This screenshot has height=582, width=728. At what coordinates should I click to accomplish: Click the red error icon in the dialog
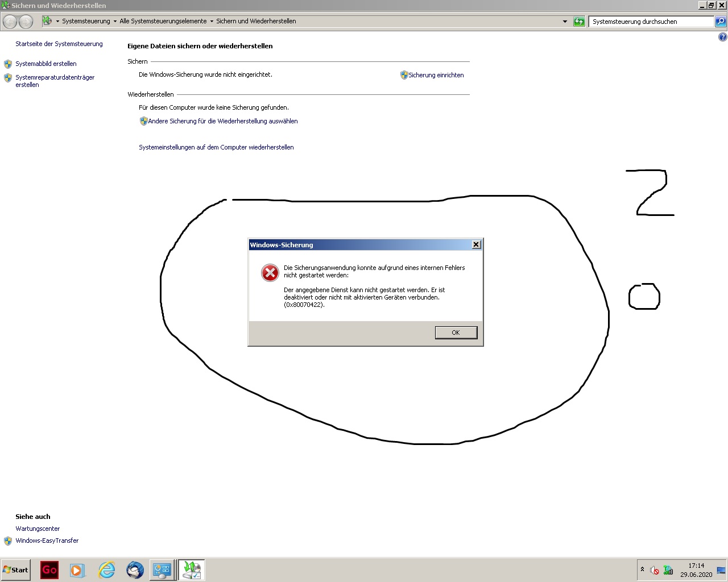coord(270,273)
